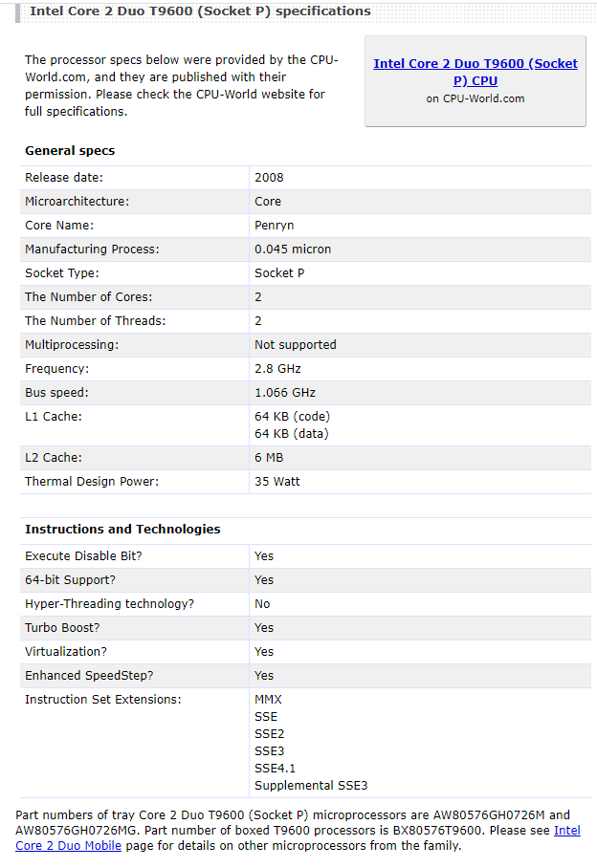Viewport: 597px width, 868px height.
Task: Open the Intel Core 2 Duo T9600 CPU link
Action: pos(475,72)
